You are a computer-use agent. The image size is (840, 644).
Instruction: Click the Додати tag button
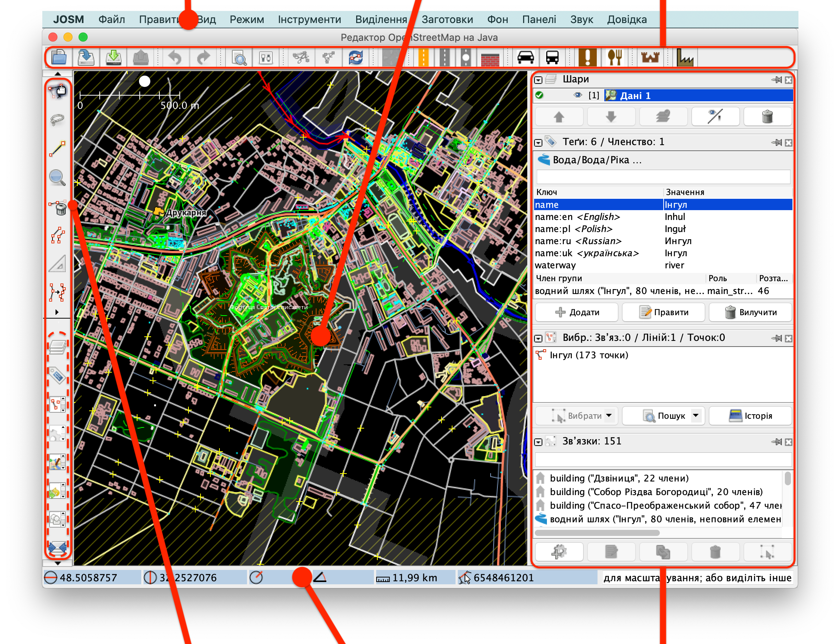(576, 312)
